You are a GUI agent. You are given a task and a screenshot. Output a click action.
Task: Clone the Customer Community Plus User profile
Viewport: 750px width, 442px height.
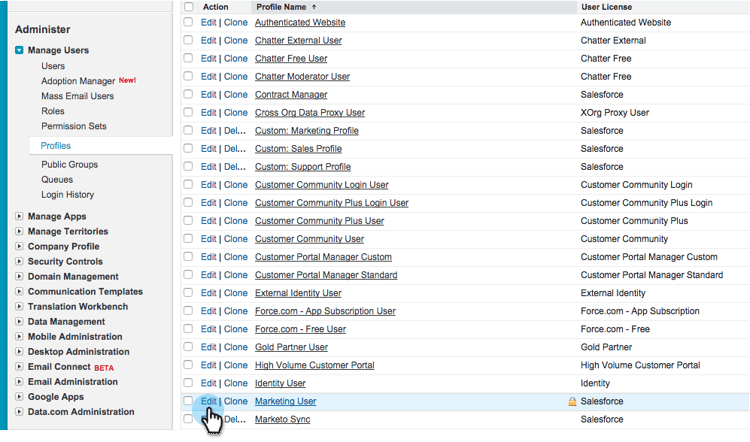tap(236, 221)
